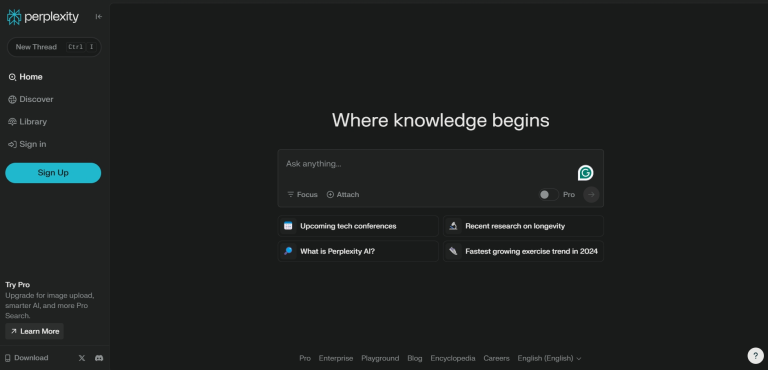Image resolution: width=768 pixels, height=370 pixels.
Task: Toggle the Pro search switch
Action: coord(549,195)
